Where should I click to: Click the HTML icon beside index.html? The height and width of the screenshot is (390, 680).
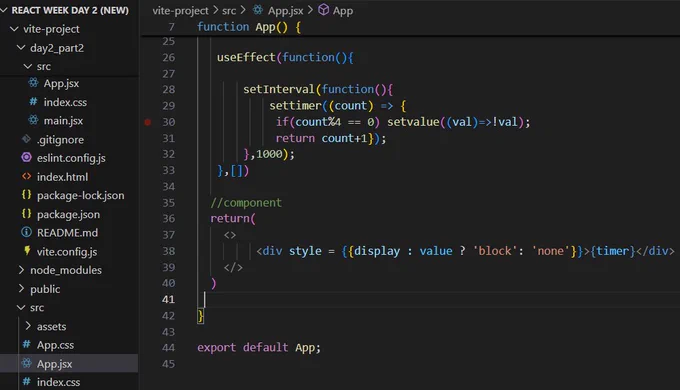[26, 177]
